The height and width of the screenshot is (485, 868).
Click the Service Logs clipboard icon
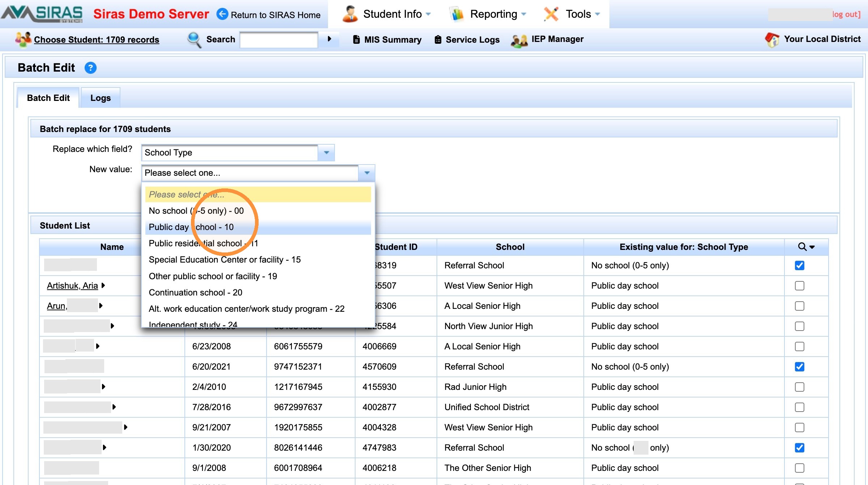pos(438,39)
